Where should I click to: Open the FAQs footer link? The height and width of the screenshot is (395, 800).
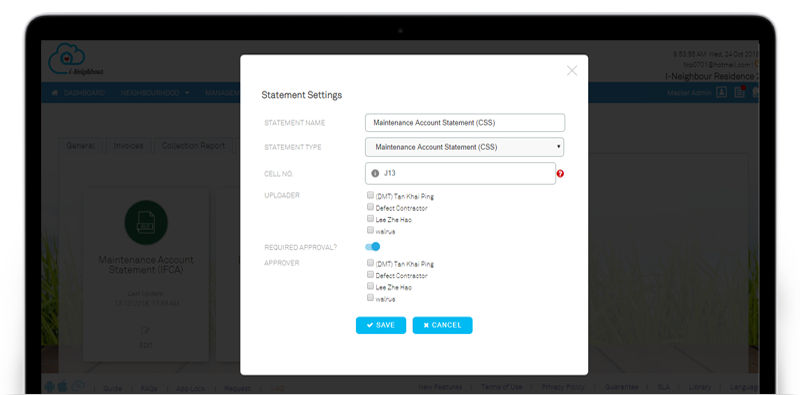tap(149, 388)
